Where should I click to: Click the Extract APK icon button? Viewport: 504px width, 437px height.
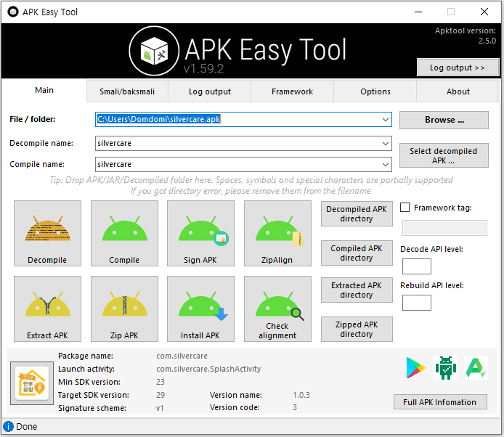pos(47,309)
